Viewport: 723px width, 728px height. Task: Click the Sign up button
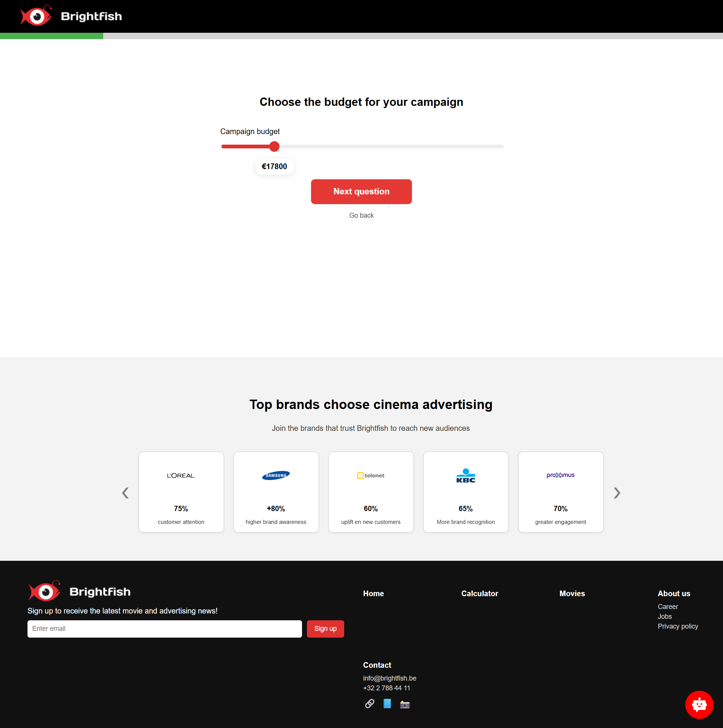[x=325, y=629]
